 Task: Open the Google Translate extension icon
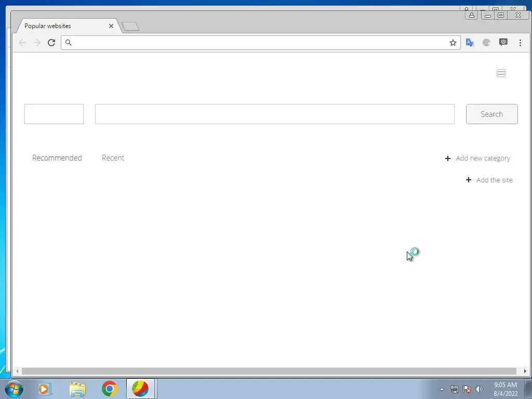point(470,43)
